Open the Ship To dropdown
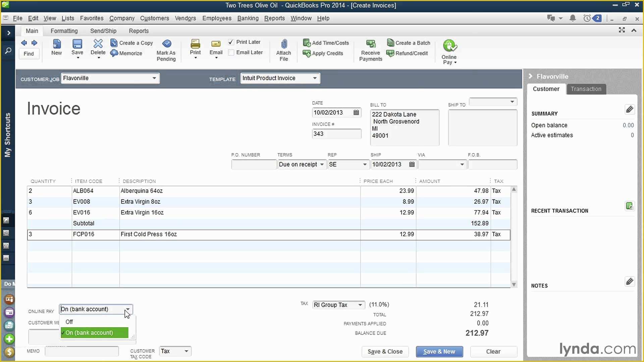Viewport: 644px width, 362px height. tap(512, 102)
